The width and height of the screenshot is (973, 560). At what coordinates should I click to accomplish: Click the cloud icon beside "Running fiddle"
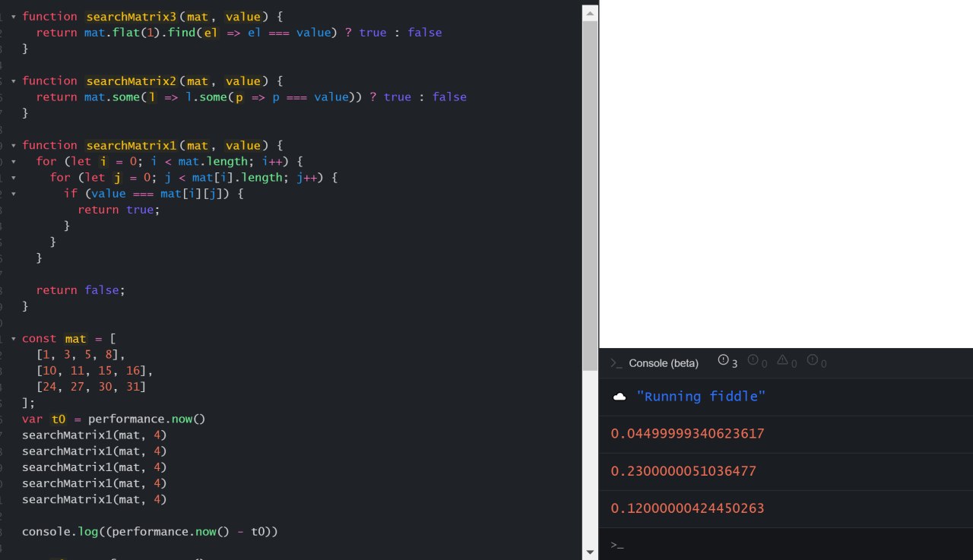(619, 397)
